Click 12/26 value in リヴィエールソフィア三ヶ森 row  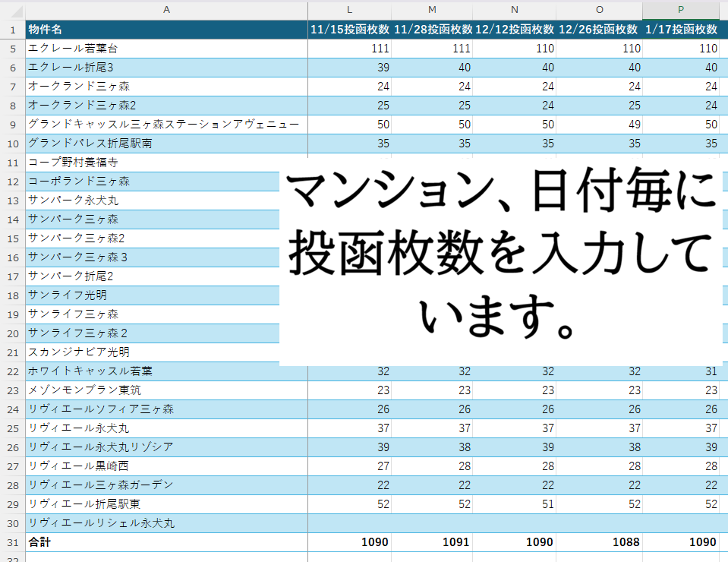[600, 409]
